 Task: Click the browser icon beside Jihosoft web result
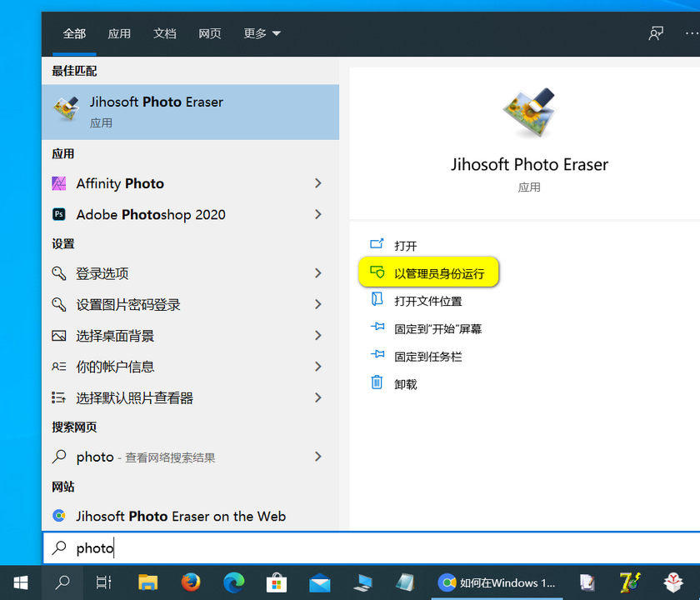[59, 516]
